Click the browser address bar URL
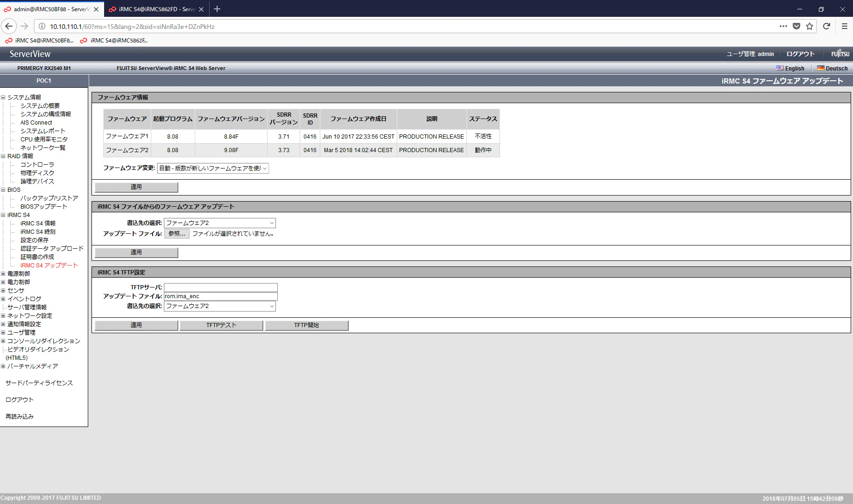This screenshot has width=853, height=504. 132,27
